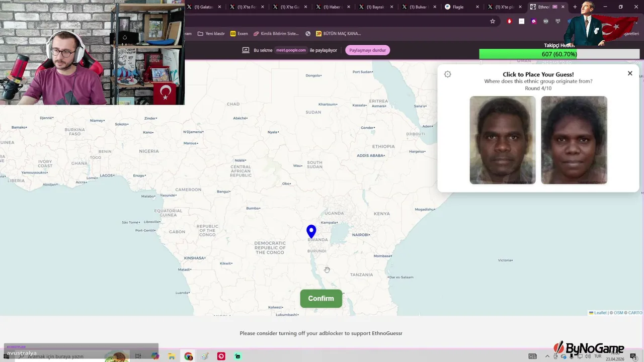Place guess on Yamoussoukro label
The width and height of the screenshot is (644, 362).
(x=35, y=172)
